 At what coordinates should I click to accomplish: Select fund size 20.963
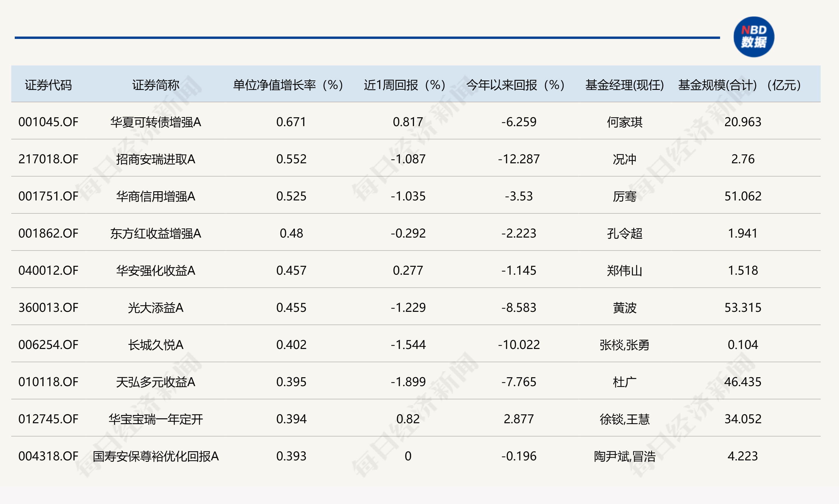743,122
